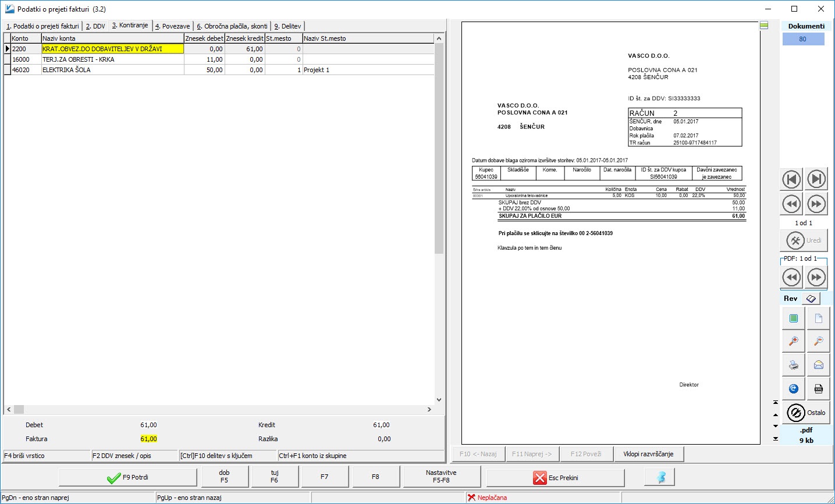This screenshot has height=504, width=835.
Task: Click the F8 button
Action: click(x=375, y=477)
